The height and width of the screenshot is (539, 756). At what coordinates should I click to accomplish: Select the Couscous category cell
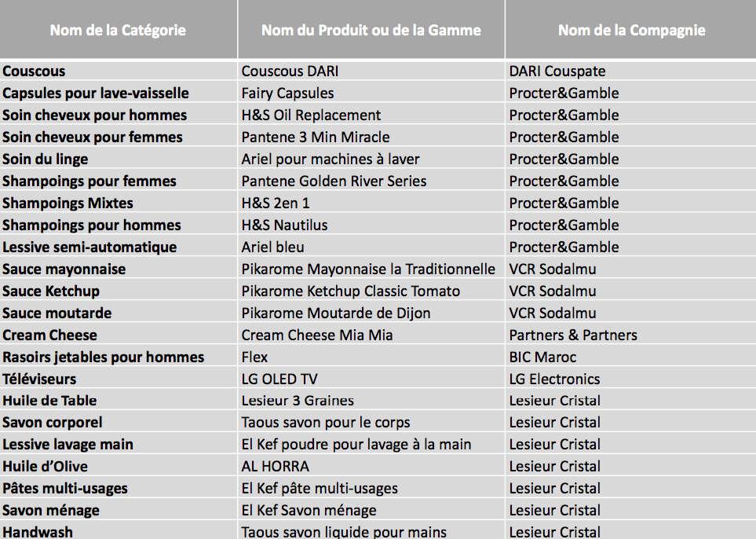pyautogui.click(x=118, y=71)
